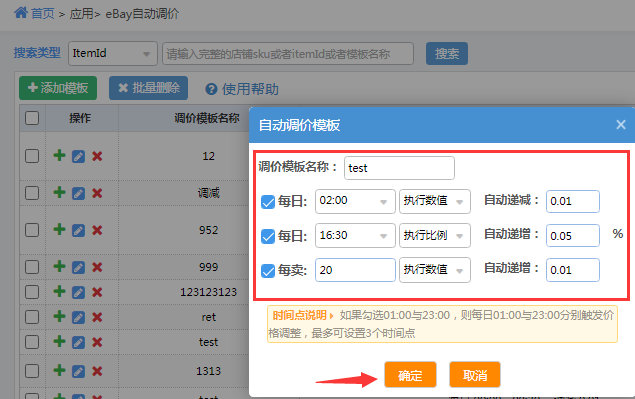Click the question mark help icon
Screen dimensions: 635x399
pyautogui.click(x=211, y=89)
